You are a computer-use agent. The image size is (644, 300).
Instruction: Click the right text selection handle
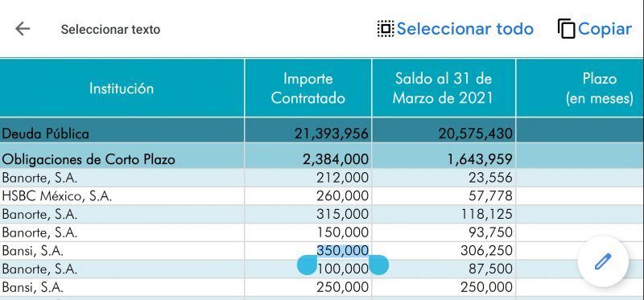(x=378, y=265)
